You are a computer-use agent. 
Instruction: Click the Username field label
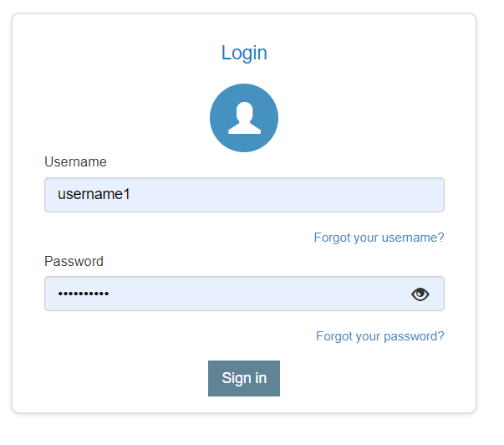click(x=75, y=162)
